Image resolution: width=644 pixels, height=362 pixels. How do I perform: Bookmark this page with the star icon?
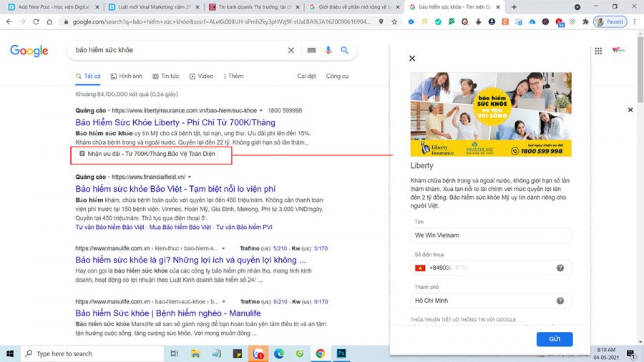(x=394, y=21)
